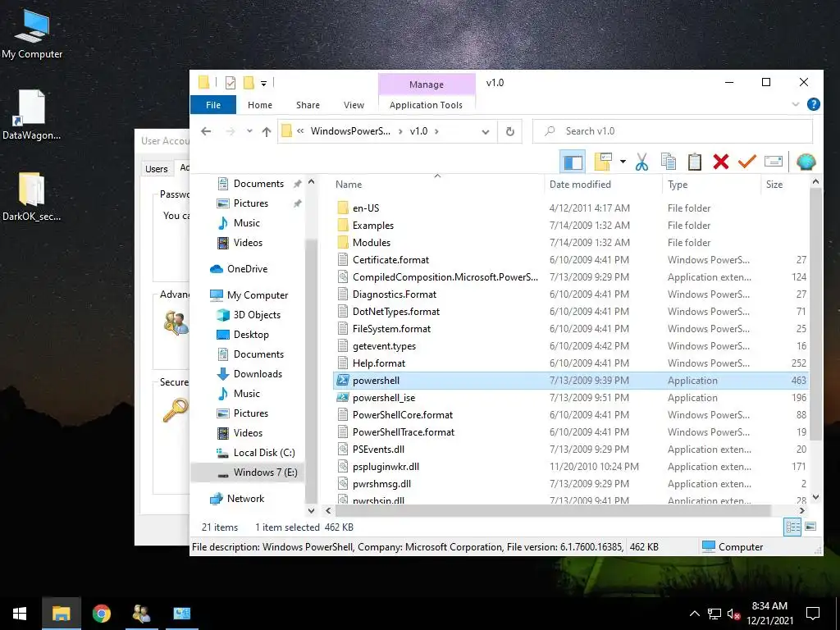
Task: Select the powershell application file
Action: (x=571, y=381)
